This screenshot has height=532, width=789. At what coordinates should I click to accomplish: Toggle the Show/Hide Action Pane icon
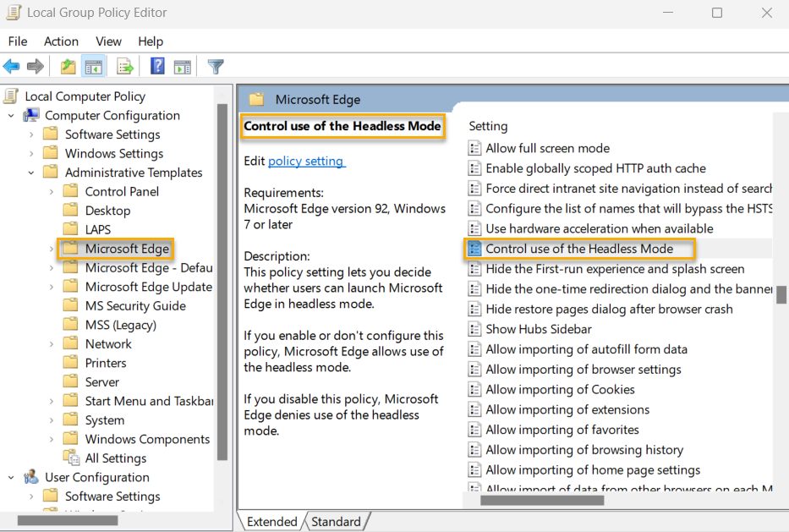(183, 67)
